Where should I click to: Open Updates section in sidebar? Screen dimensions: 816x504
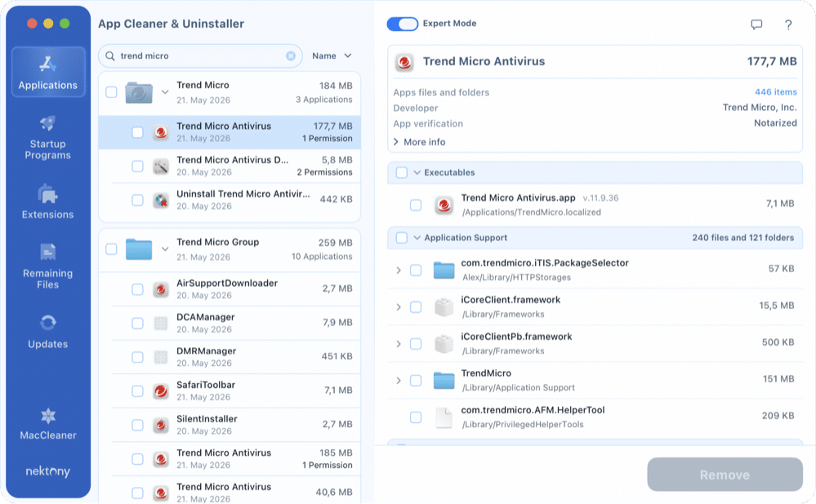point(48,332)
